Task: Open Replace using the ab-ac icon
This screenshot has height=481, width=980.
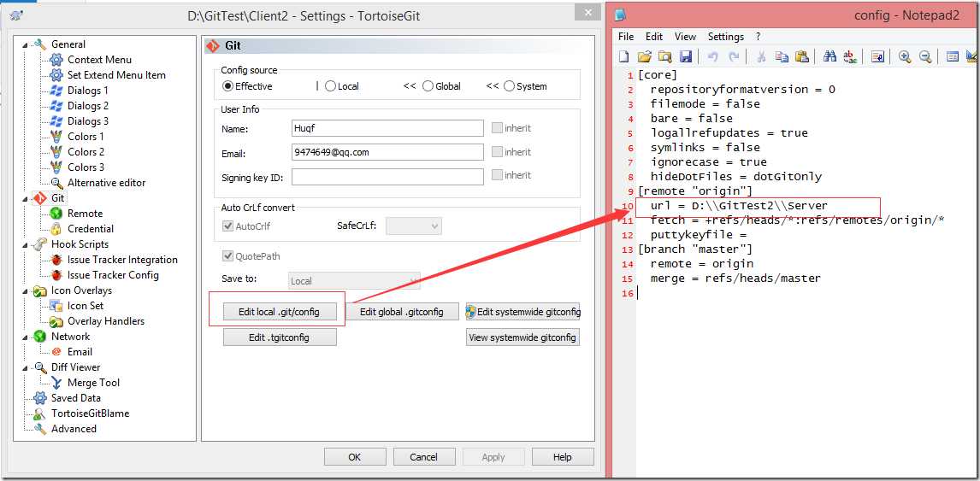Action: (x=850, y=57)
